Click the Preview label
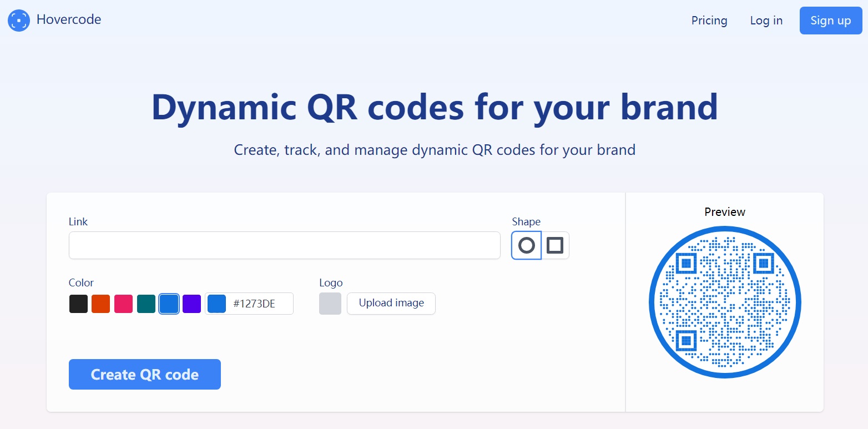868x429 pixels. coord(725,212)
